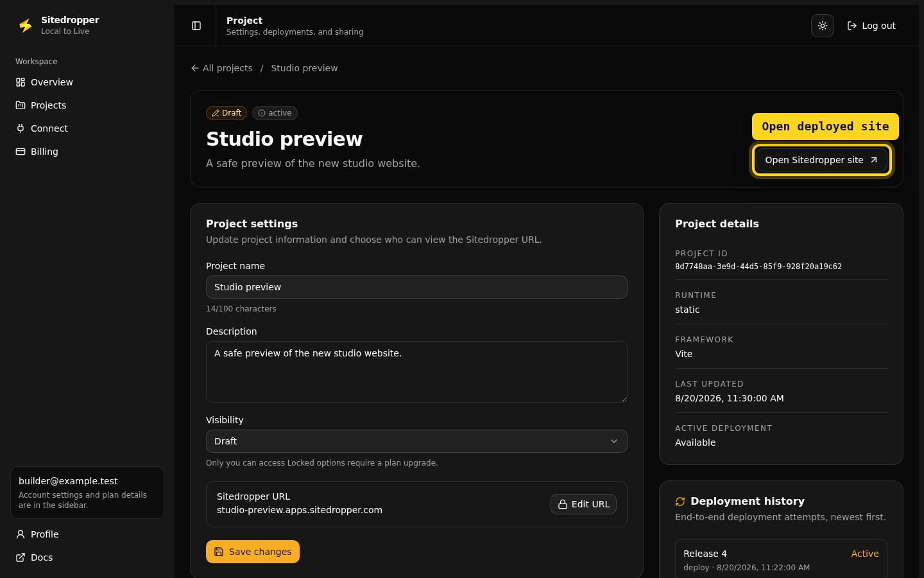
Task: Click the back arrow icon before All projects
Action: tap(195, 68)
